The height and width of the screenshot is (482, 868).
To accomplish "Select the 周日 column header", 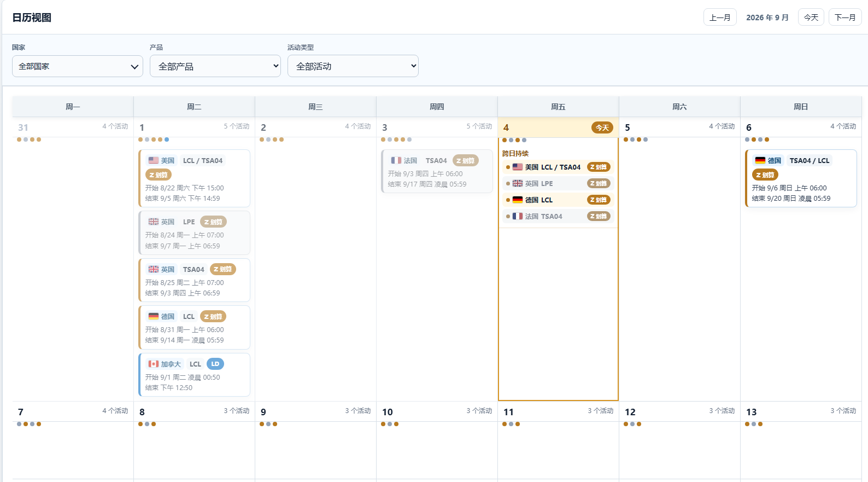I will tap(801, 107).
